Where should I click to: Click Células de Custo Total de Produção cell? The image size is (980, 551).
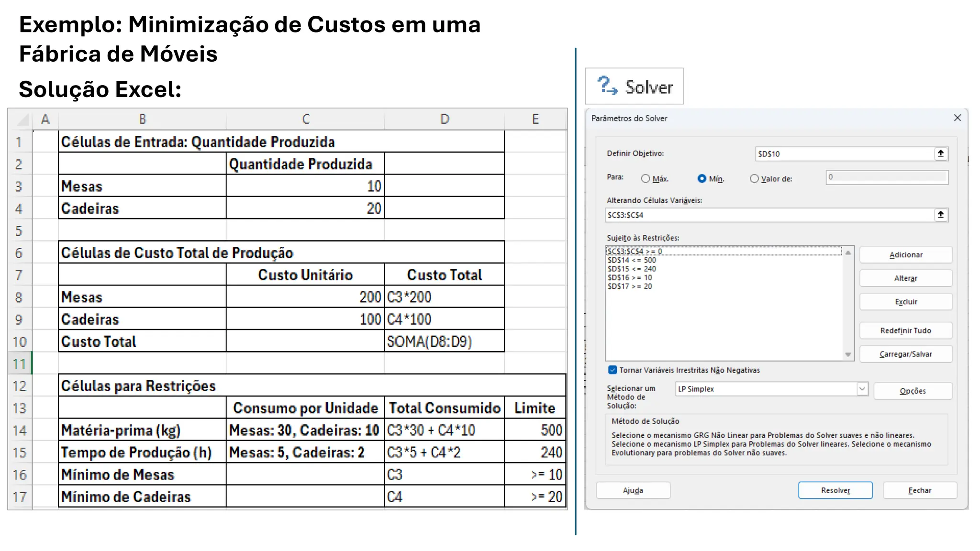281,253
